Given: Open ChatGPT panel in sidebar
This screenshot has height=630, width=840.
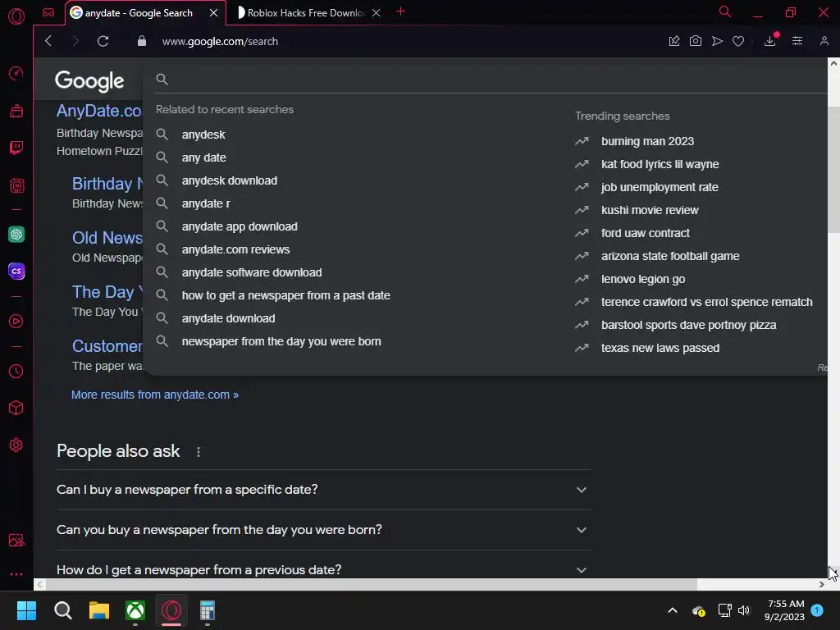Looking at the screenshot, I should 16,234.
